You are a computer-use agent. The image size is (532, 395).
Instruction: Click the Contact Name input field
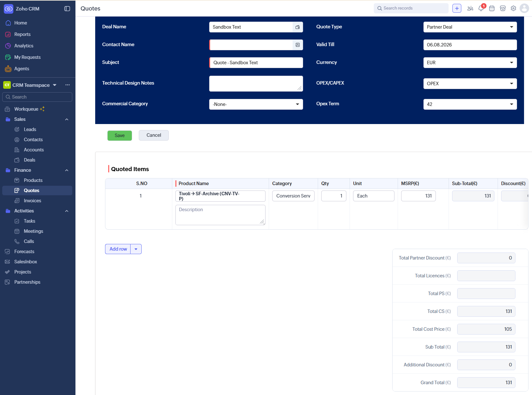pos(251,45)
